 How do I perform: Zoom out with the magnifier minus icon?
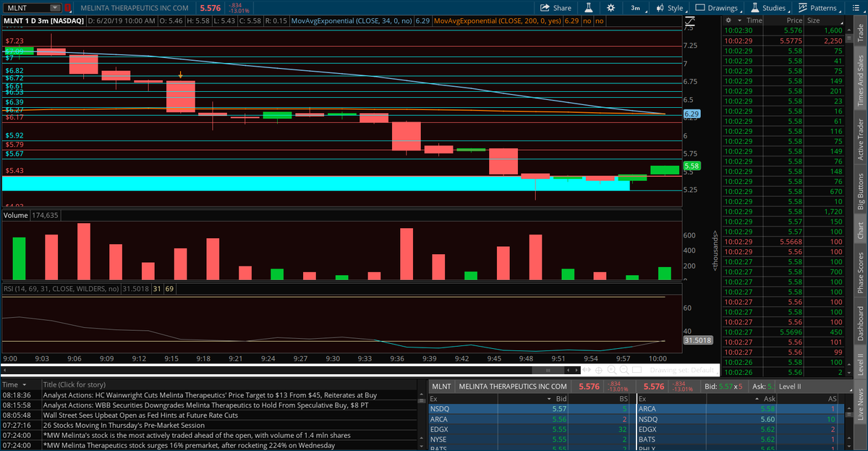coord(624,370)
